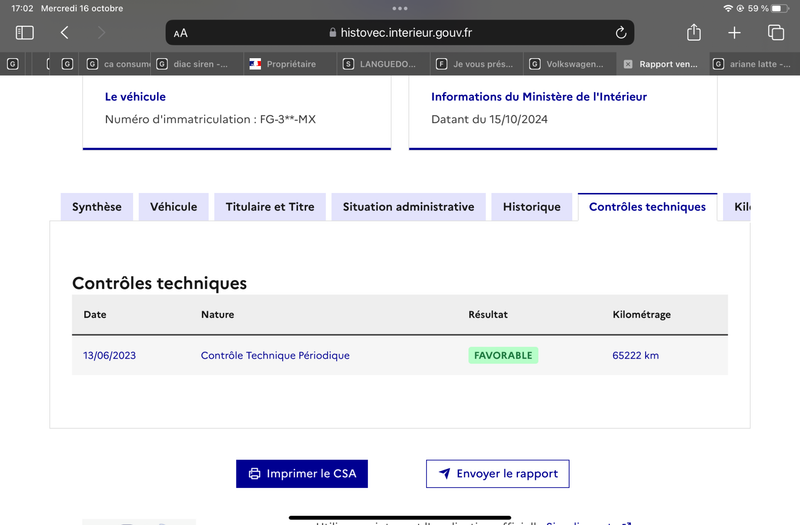The height and width of the screenshot is (525, 800).
Task: Click the Envoyer le rapport button
Action: coord(497,473)
